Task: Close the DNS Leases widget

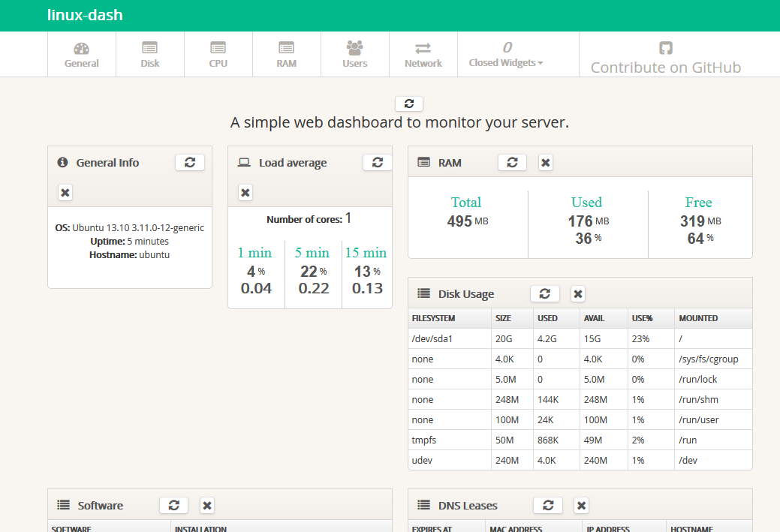Action: tap(581, 505)
